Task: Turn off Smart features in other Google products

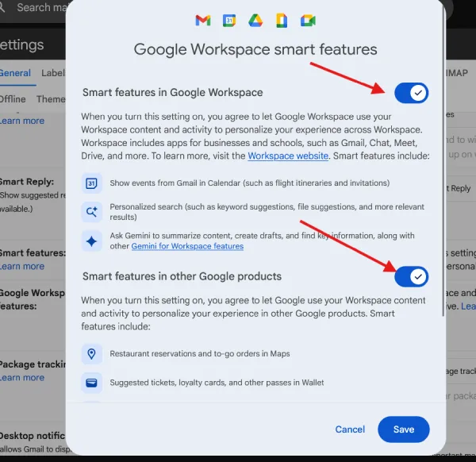Action: [411, 277]
